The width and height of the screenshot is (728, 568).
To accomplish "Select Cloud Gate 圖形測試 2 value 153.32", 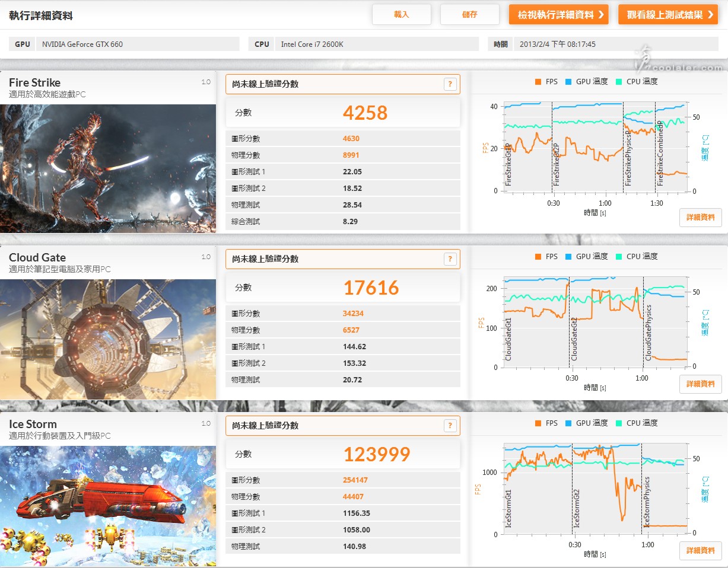I will pos(354,363).
